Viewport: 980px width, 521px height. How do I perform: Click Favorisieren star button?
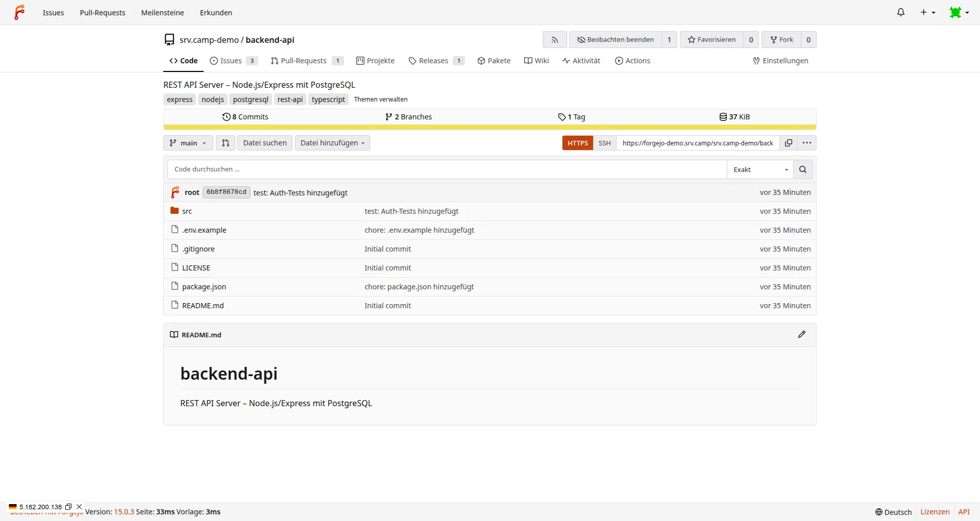point(712,40)
